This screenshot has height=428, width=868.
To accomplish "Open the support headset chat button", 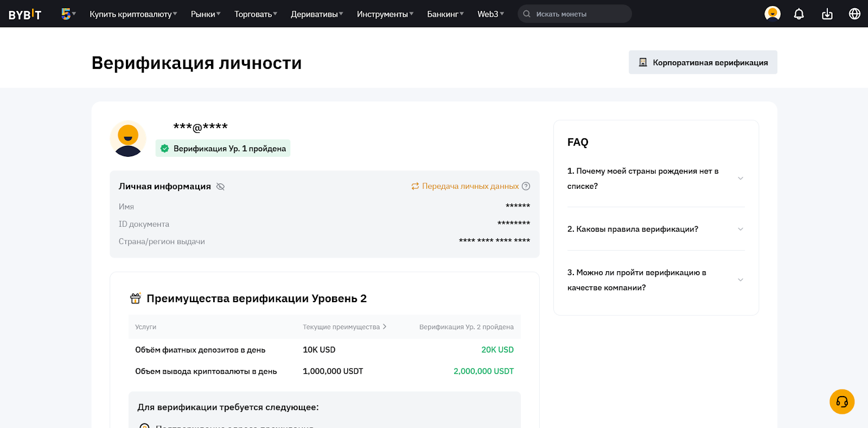I will point(841,402).
